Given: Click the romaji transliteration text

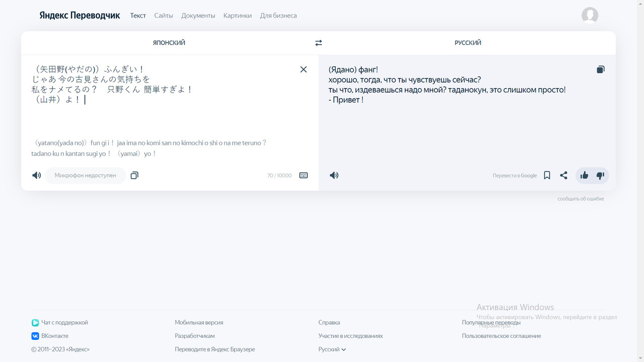Looking at the screenshot, I should (149, 148).
